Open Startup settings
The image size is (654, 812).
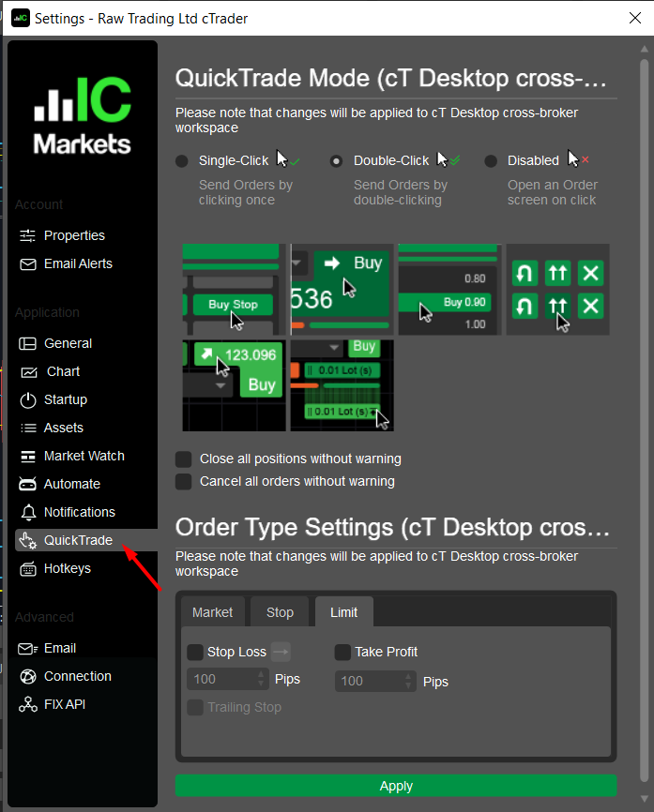pos(66,399)
